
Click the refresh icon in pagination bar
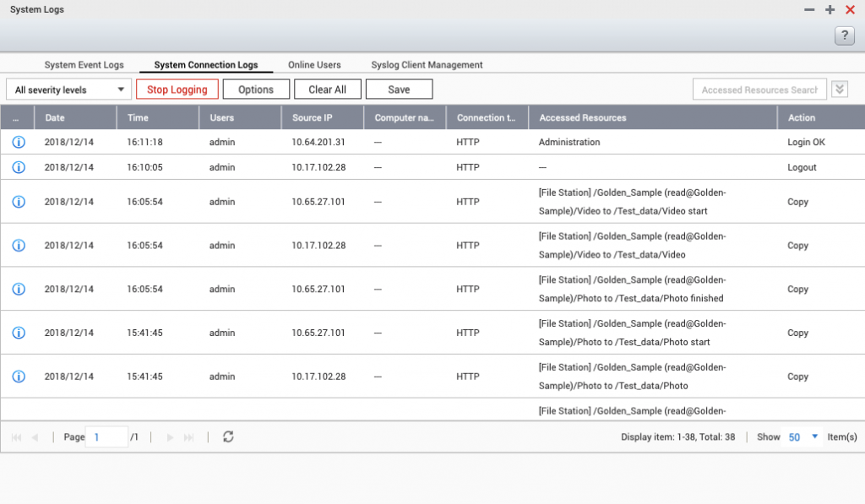pyautogui.click(x=228, y=436)
